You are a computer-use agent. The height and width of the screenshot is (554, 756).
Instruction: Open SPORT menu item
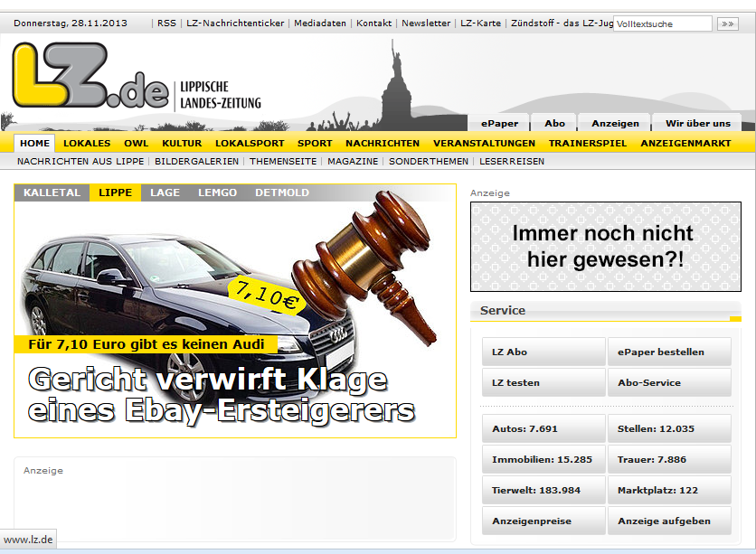[315, 143]
